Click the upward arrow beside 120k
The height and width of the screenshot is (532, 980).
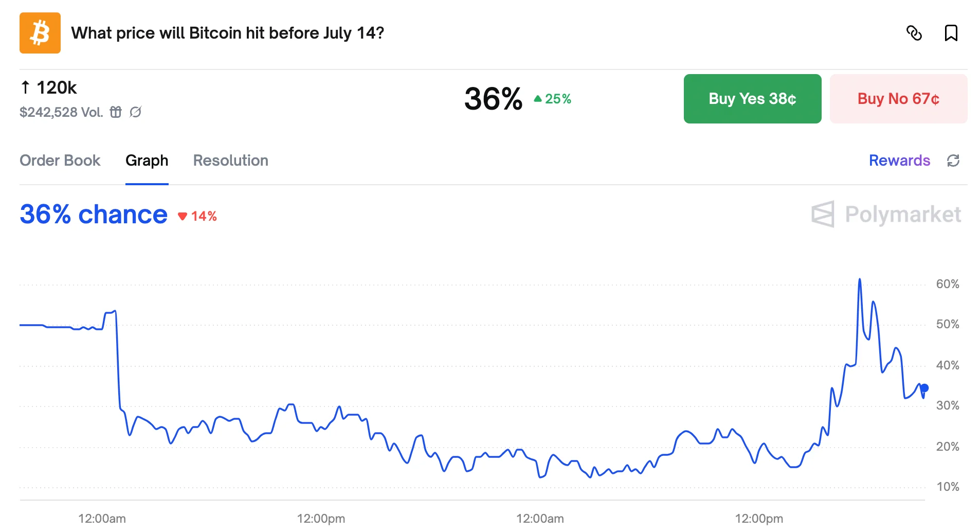click(x=25, y=87)
